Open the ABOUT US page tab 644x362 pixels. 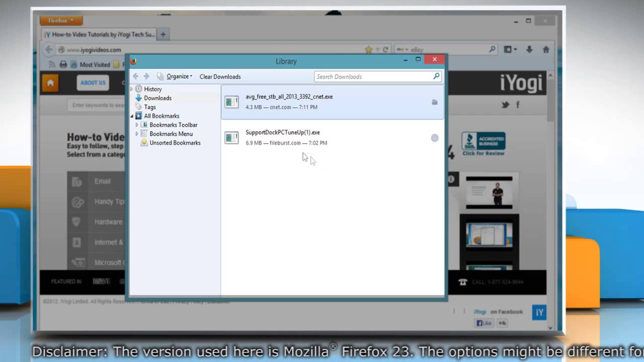click(93, 82)
